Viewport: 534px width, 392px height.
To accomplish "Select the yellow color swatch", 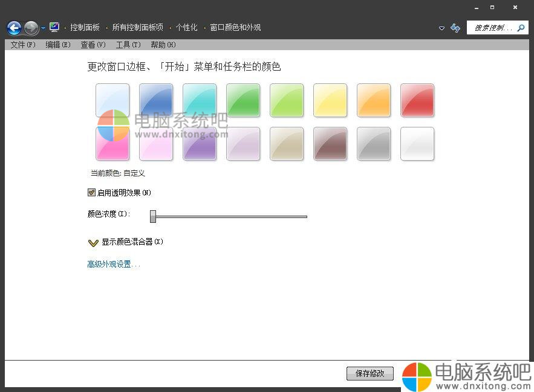I will (330, 100).
